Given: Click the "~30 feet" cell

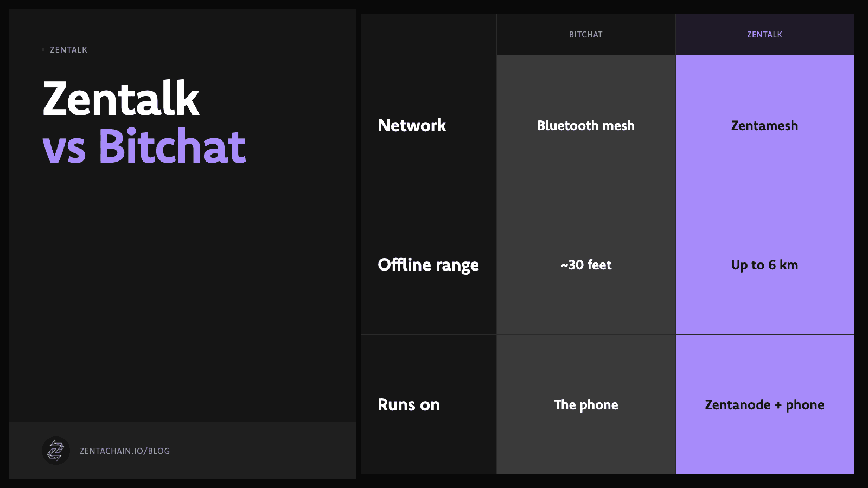Looking at the screenshot, I should [x=586, y=265].
